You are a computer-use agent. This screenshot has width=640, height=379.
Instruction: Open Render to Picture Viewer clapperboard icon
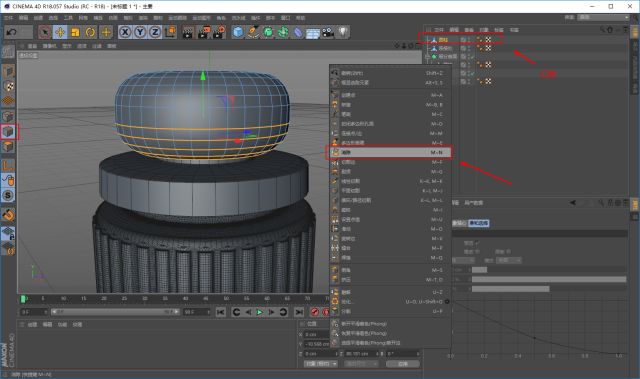click(x=203, y=32)
